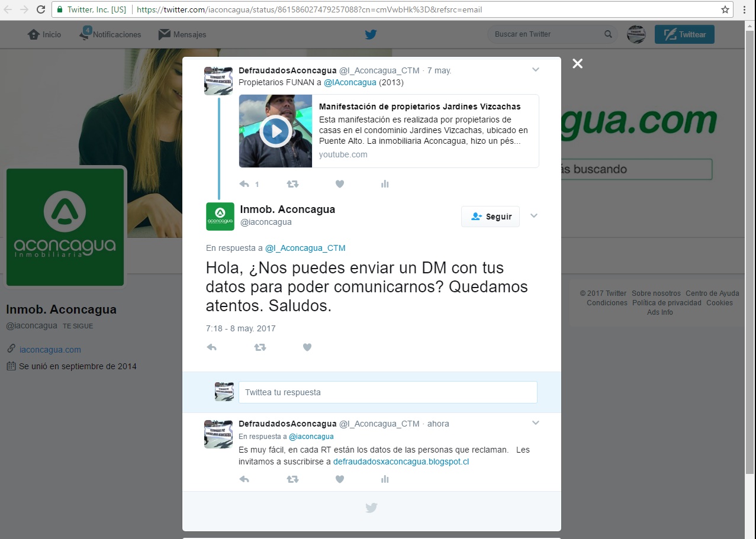
Task: Open iaconcagua.com link in profile sidebar
Action: coord(50,350)
